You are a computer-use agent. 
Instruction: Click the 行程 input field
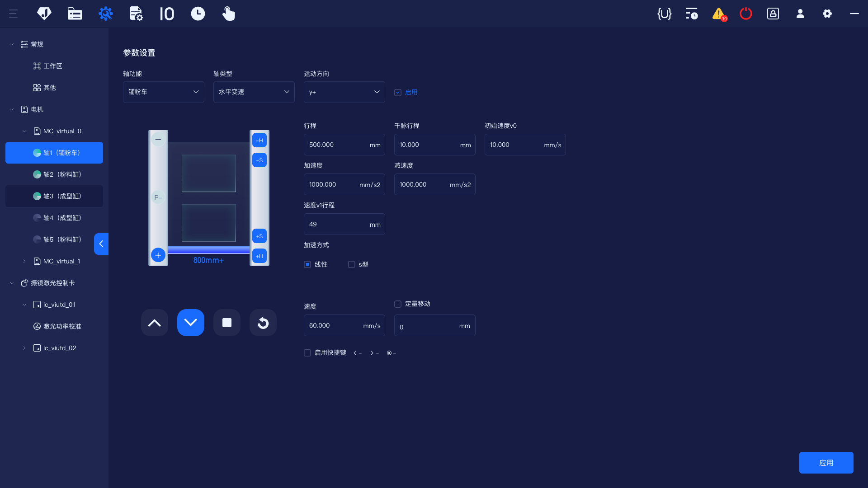click(337, 145)
